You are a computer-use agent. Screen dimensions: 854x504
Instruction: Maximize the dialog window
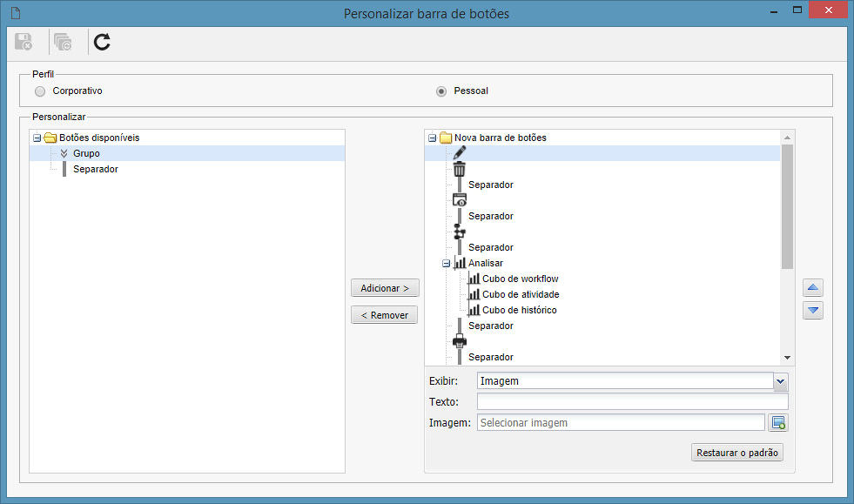click(797, 10)
